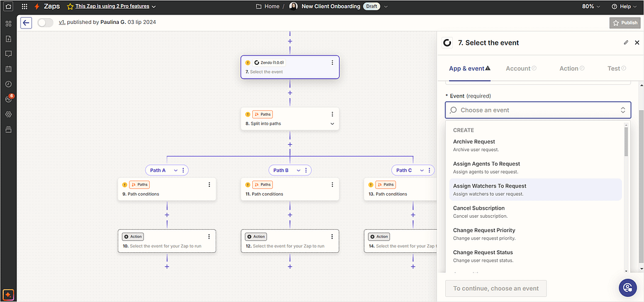Go back with the arrow button
Screen dimensions: 644x302
pos(26,23)
